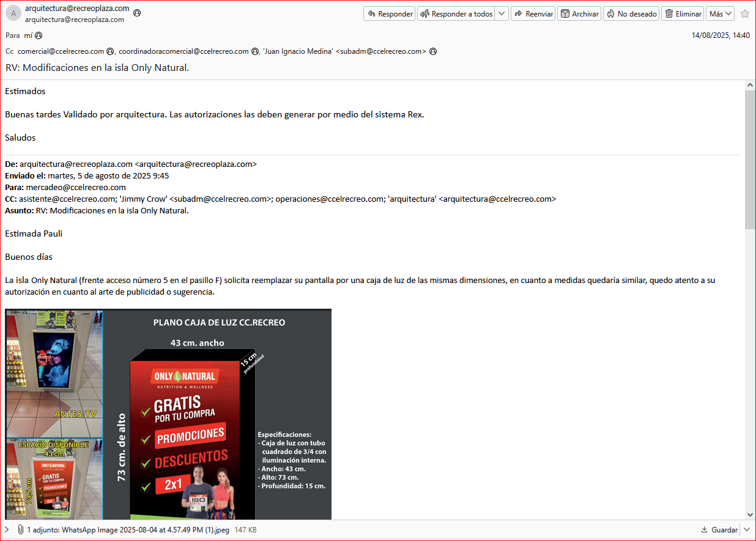Open the Más options menu
The width and height of the screenshot is (756, 541).
tap(721, 13)
